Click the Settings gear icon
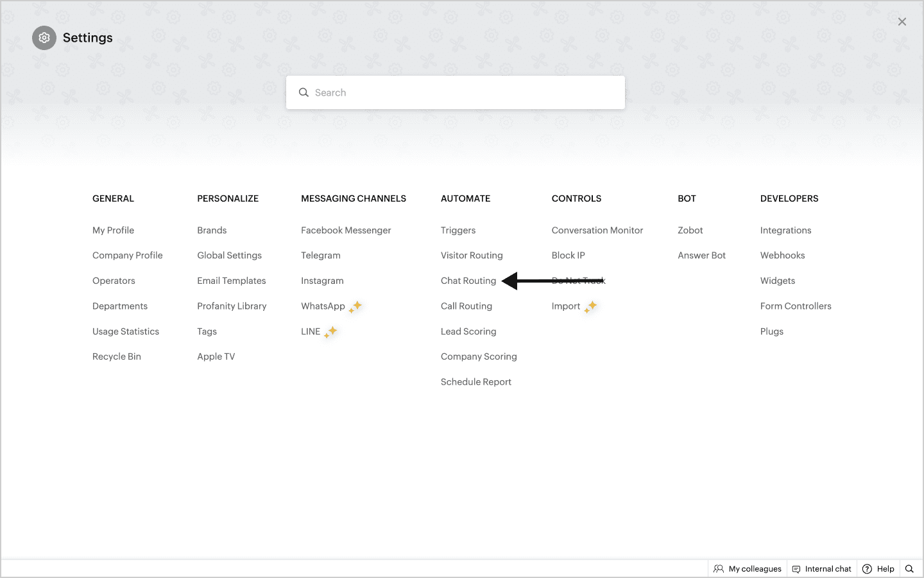This screenshot has width=924, height=578. click(44, 38)
